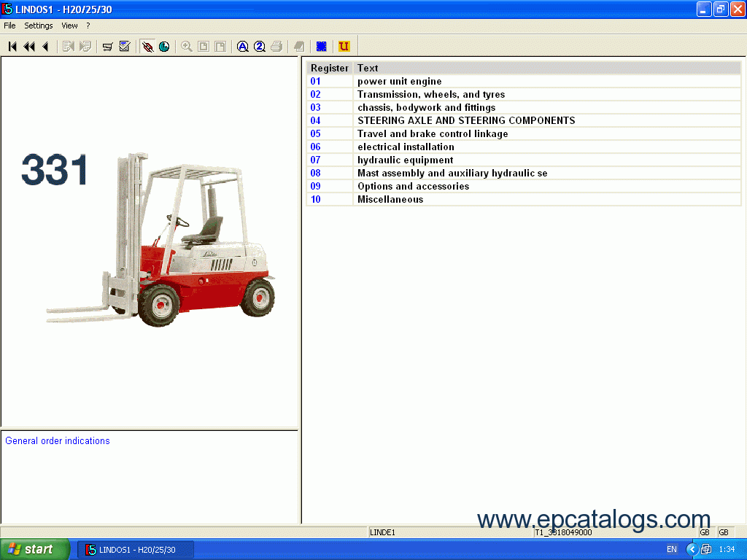Click the 1:34 system clock

[727, 550]
